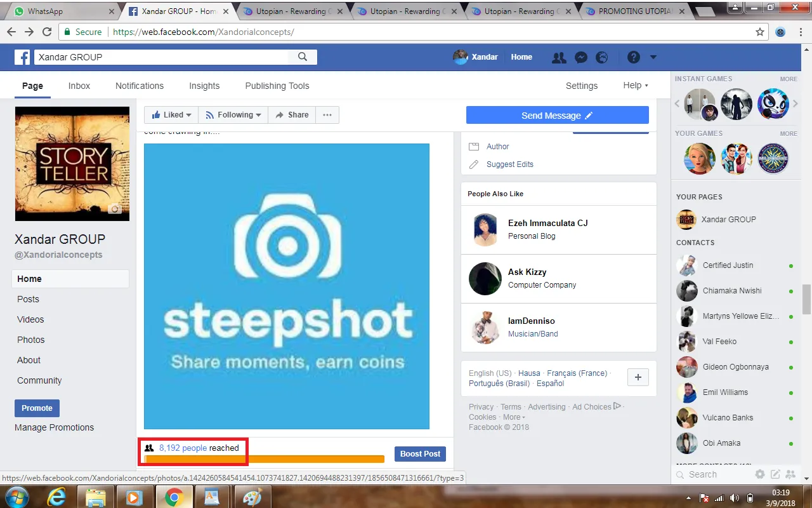Open the Publishing Tools tab
Image resolution: width=812 pixels, height=508 pixels.
[x=277, y=86]
